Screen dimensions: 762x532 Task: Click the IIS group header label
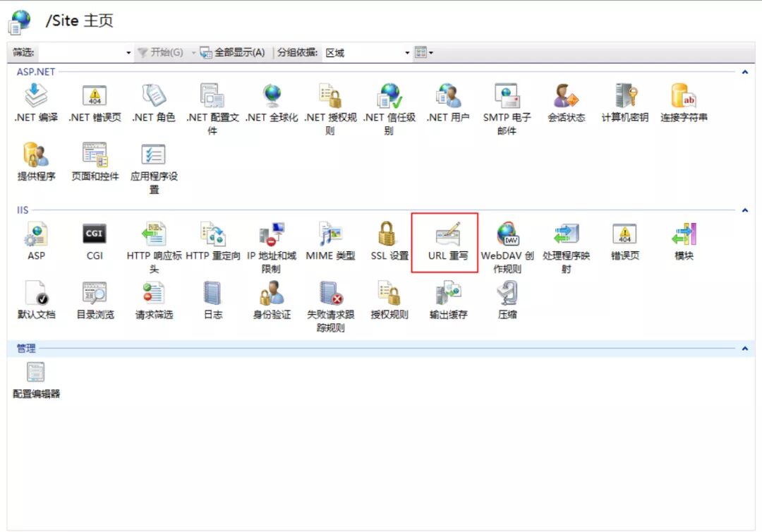23,210
